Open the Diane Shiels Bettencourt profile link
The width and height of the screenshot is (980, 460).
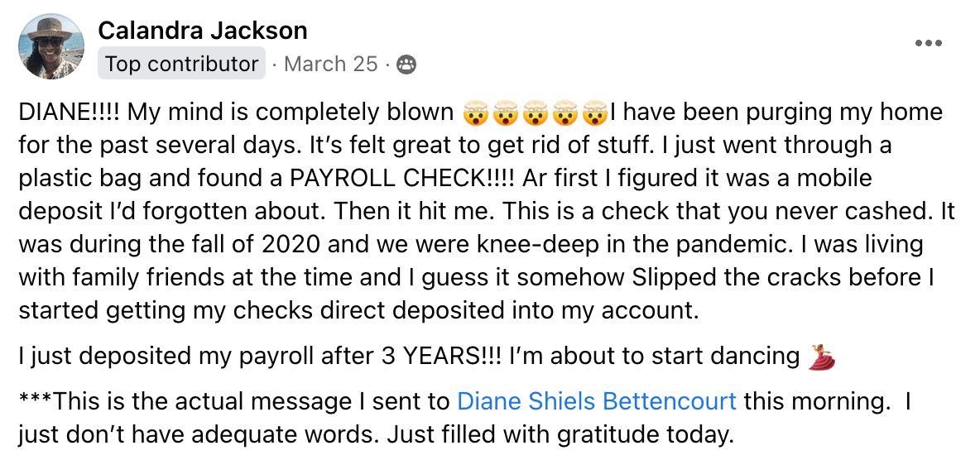pos(596,401)
